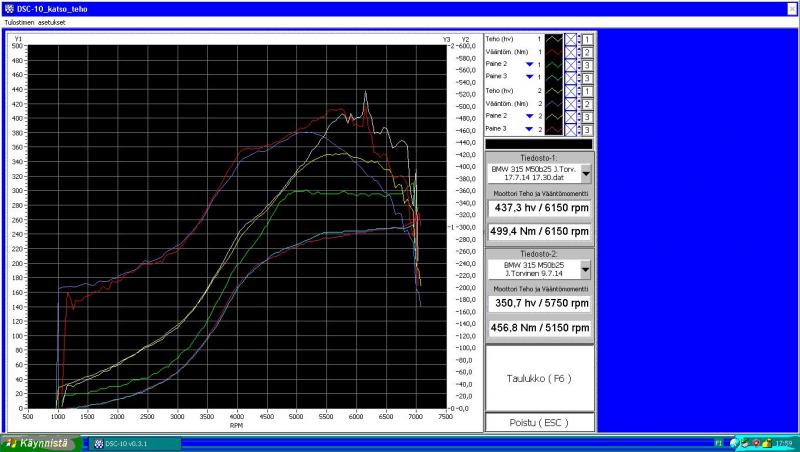The height and width of the screenshot is (452, 800).
Task: Toggle visibility checkbox for Paine 3 file 1
Action: 571,77
